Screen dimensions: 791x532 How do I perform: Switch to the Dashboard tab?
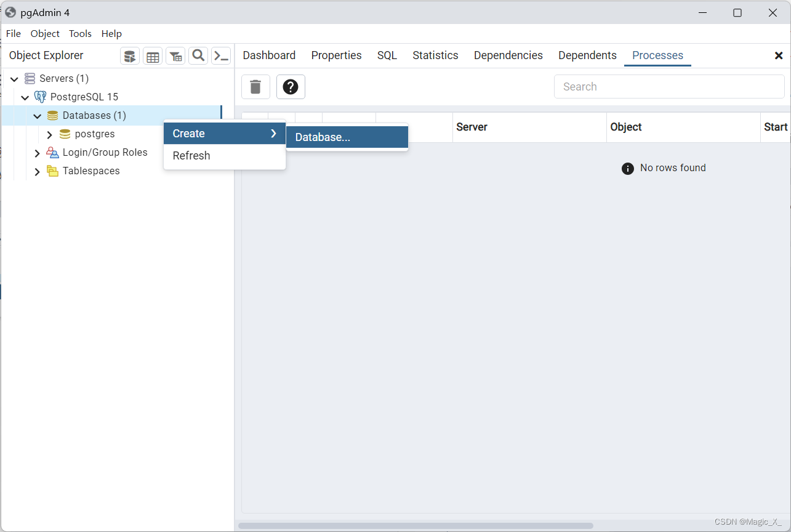click(x=269, y=55)
